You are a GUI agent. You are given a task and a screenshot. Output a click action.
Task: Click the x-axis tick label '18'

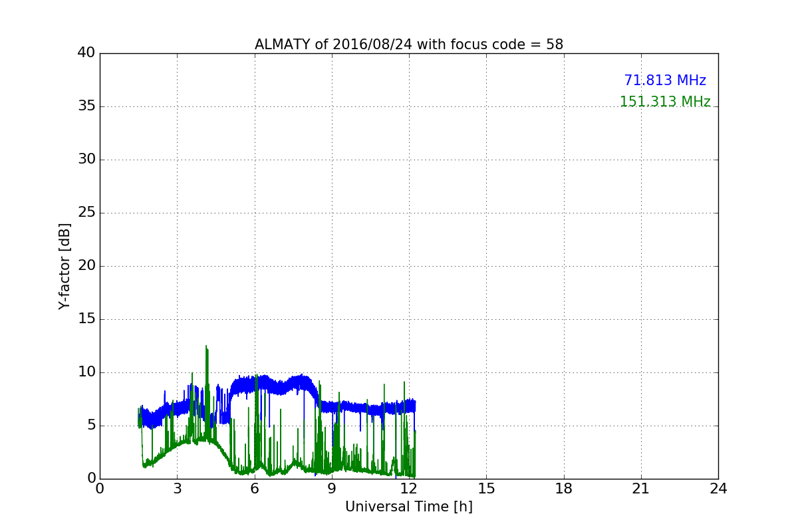564,488
